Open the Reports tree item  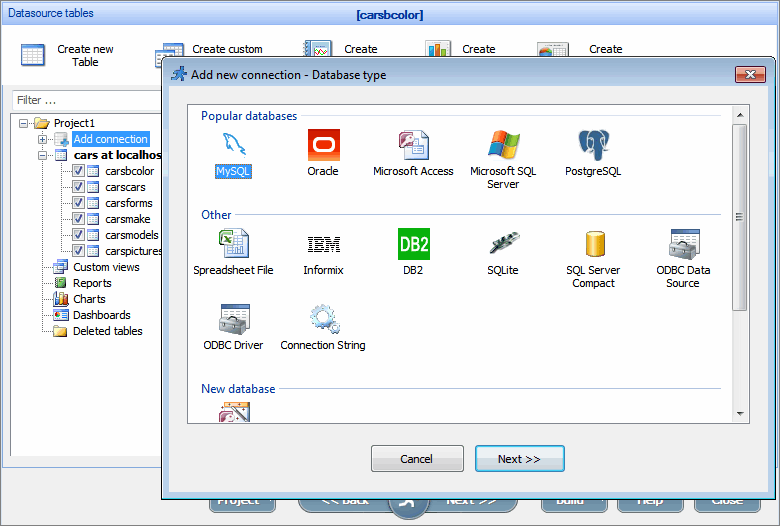(92, 283)
